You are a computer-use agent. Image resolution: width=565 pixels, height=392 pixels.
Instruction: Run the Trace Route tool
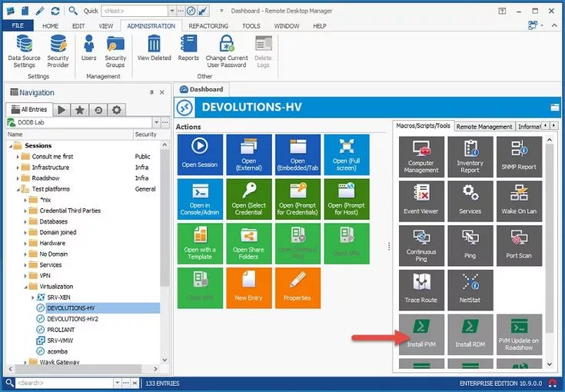tap(420, 287)
